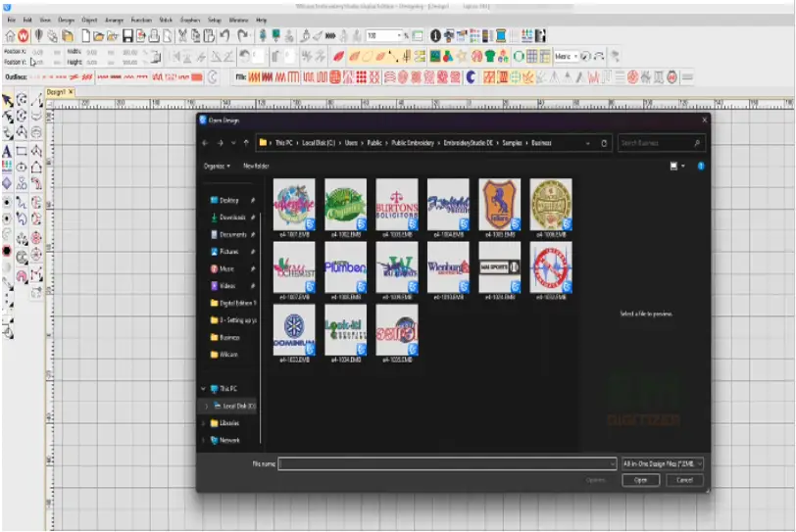Image resolution: width=796 pixels, height=532 pixels.
Task: Open the Design menu
Action: tap(66, 20)
